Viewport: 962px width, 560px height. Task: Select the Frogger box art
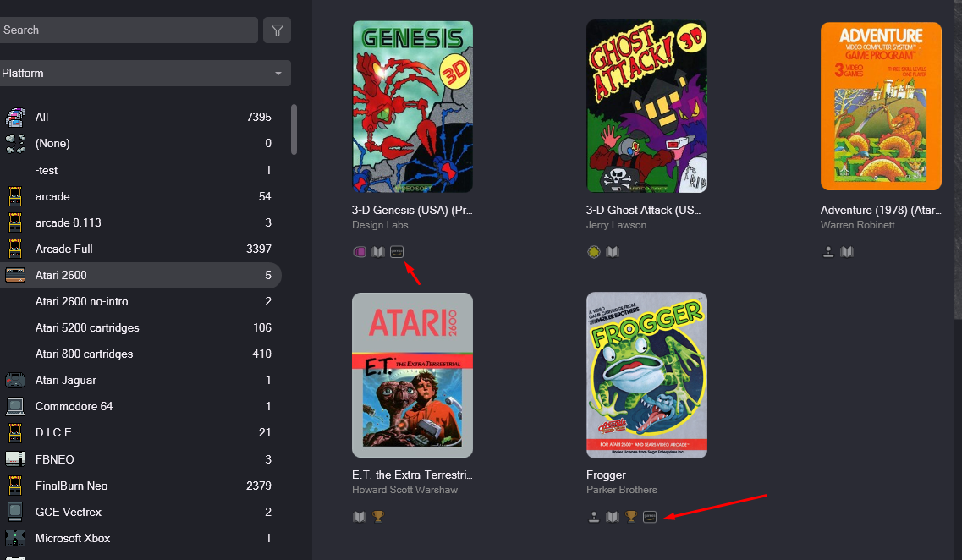(646, 375)
